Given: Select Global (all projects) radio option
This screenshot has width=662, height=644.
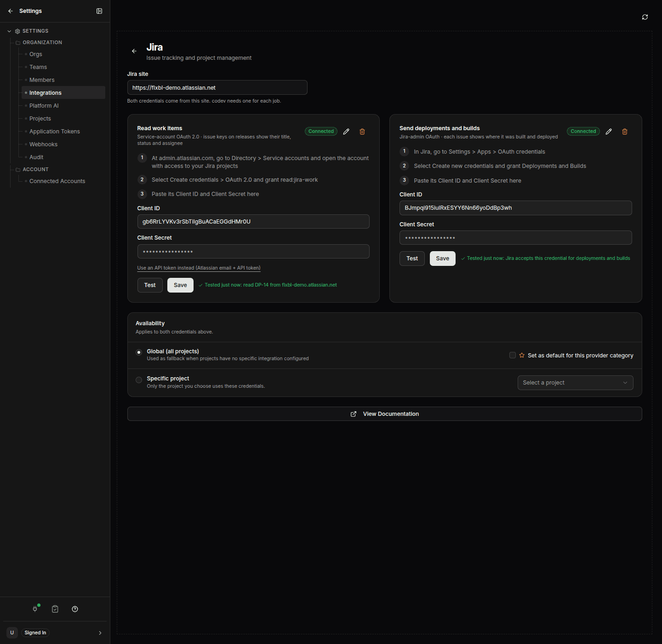Looking at the screenshot, I should (139, 352).
